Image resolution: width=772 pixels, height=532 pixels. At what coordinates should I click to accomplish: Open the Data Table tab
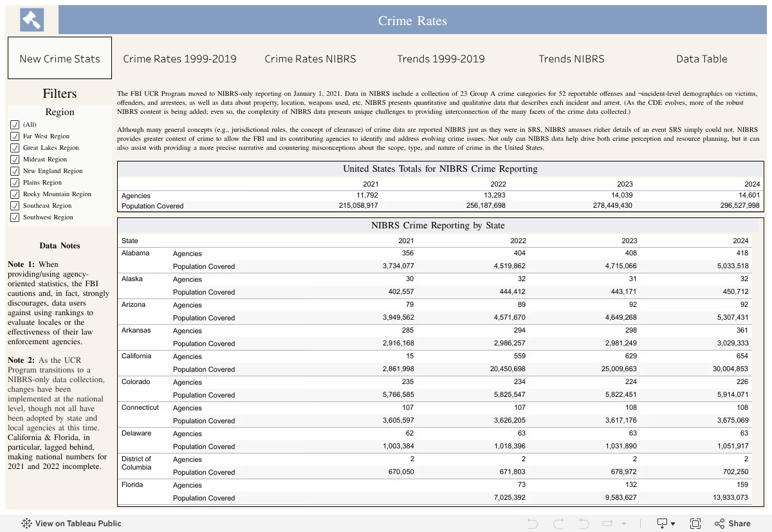pyautogui.click(x=702, y=59)
